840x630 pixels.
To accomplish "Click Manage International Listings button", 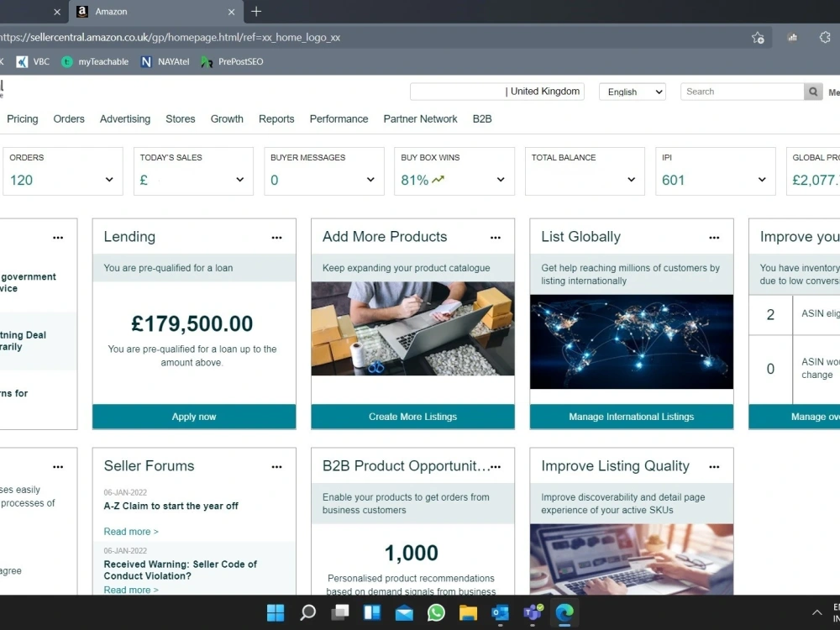I will point(632,417).
